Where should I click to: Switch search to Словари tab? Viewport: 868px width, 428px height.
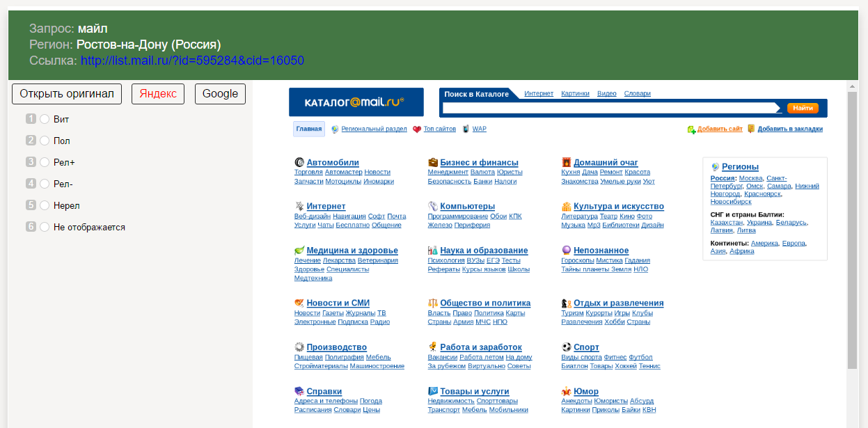pyautogui.click(x=638, y=93)
